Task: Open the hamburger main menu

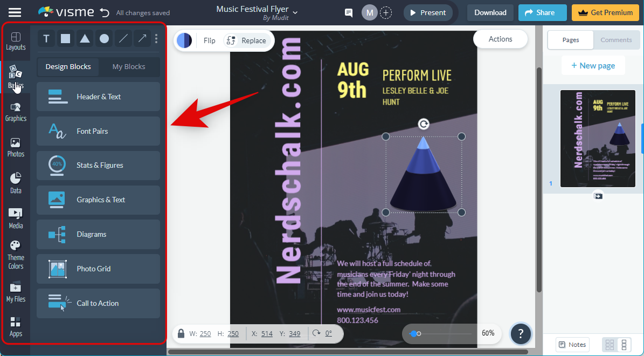Action: tap(15, 12)
